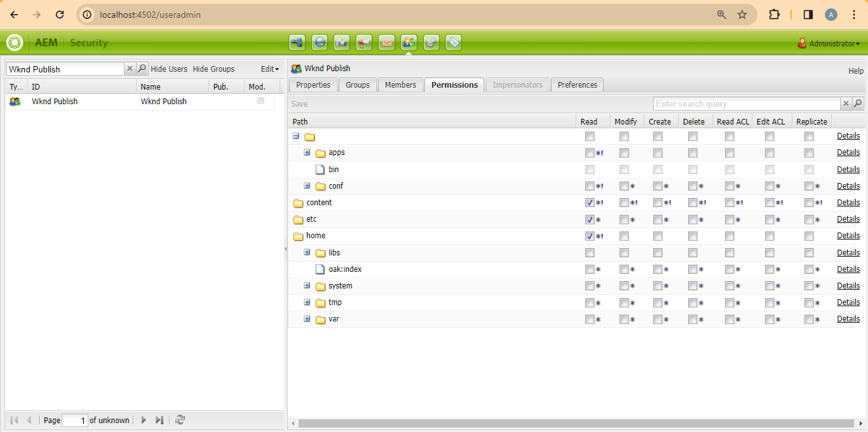Image resolution: width=868 pixels, height=432 pixels.
Task: Open Chrome profile avatar
Action: (831, 15)
